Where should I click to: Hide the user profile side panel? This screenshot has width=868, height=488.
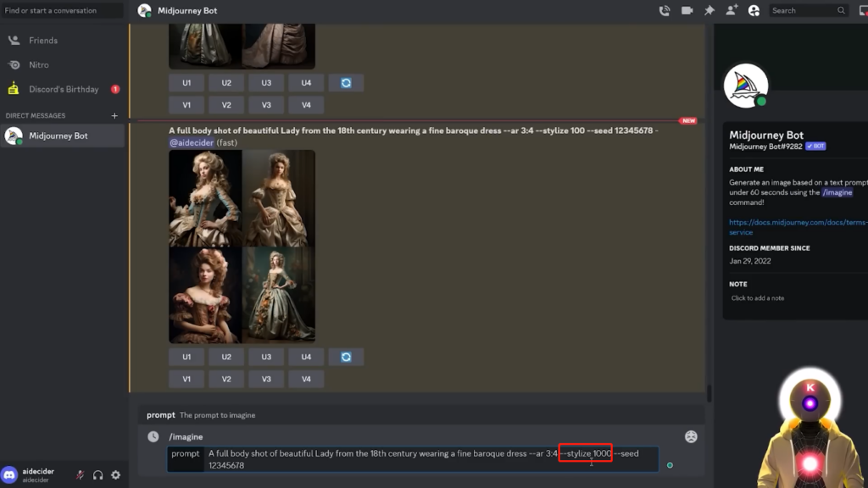tap(754, 11)
